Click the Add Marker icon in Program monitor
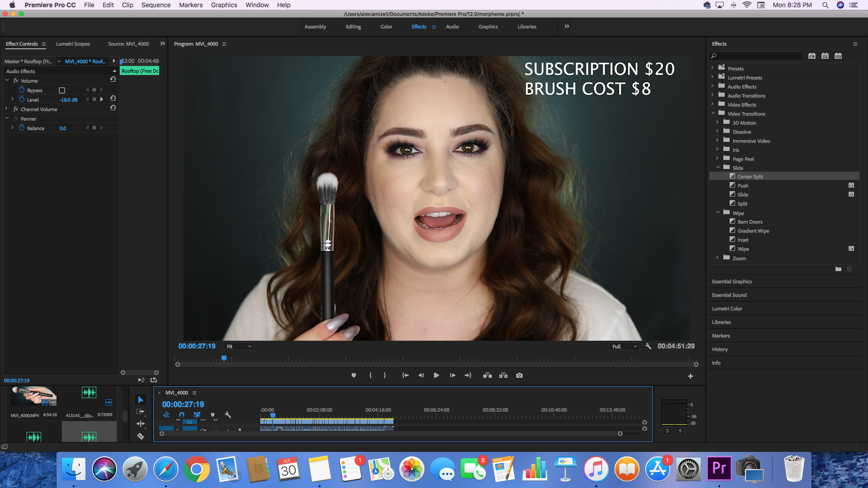This screenshot has height=488, width=868. (x=354, y=375)
